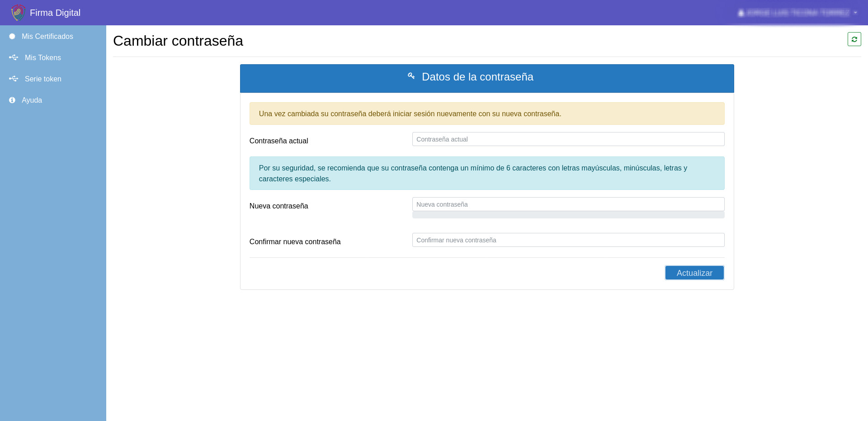This screenshot has height=421, width=868.
Task: Click the USB icon beside Serie token
Action: click(x=14, y=79)
